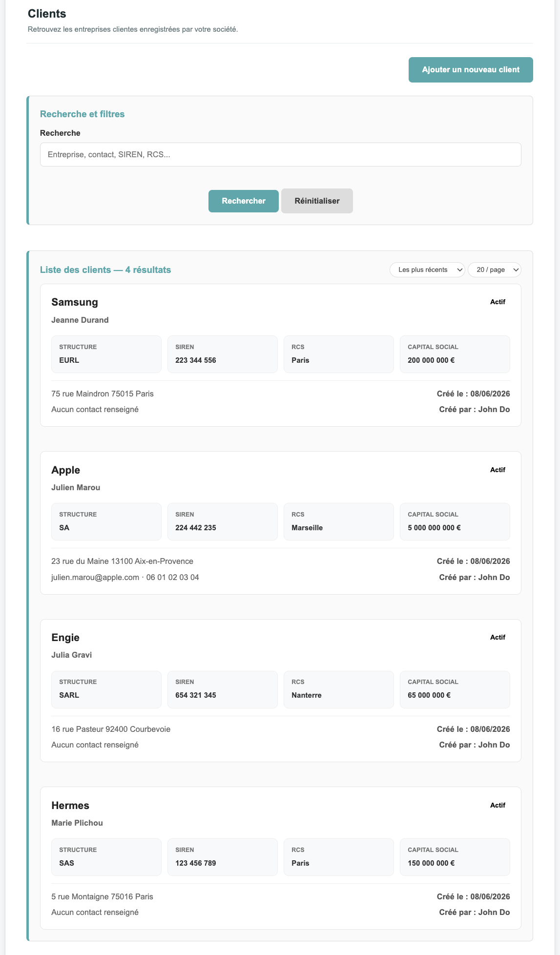This screenshot has height=955, width=560.
Task: Click contact name Marie Plichou
Action: click(x=77, y=823)
